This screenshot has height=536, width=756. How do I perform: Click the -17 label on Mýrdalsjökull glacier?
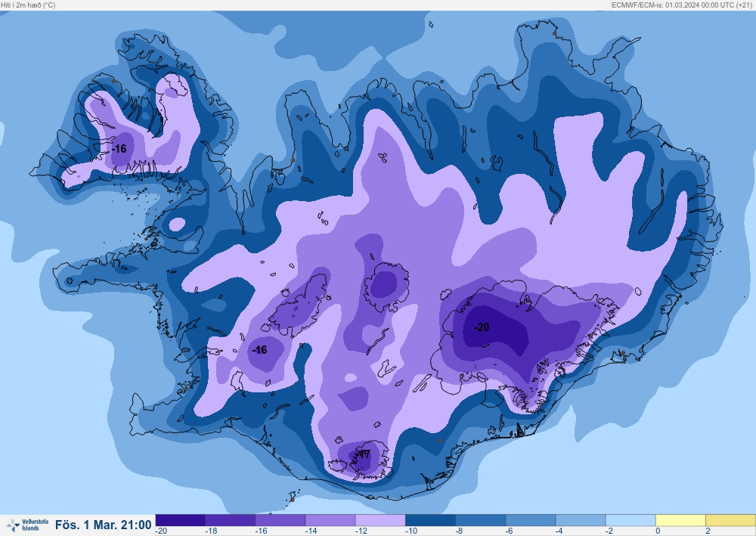pos(364,454)
